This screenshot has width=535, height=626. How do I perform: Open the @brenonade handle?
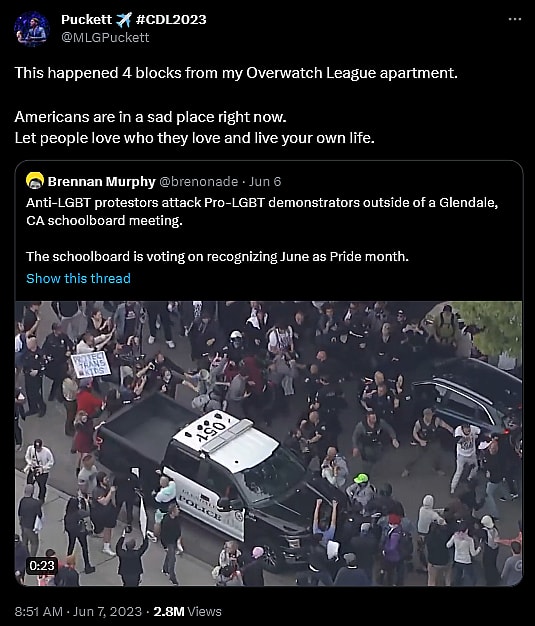[198, 182]
